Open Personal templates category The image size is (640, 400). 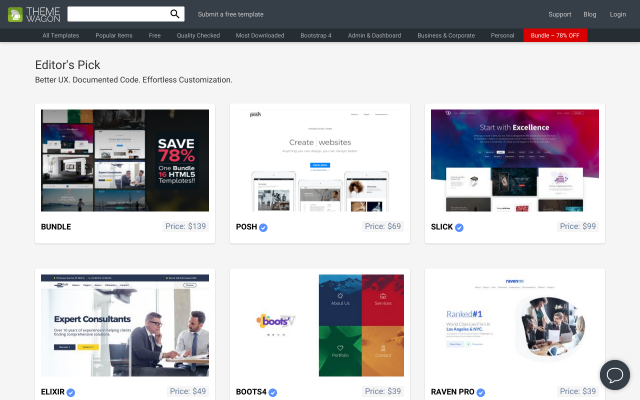[x=502, y=36]
